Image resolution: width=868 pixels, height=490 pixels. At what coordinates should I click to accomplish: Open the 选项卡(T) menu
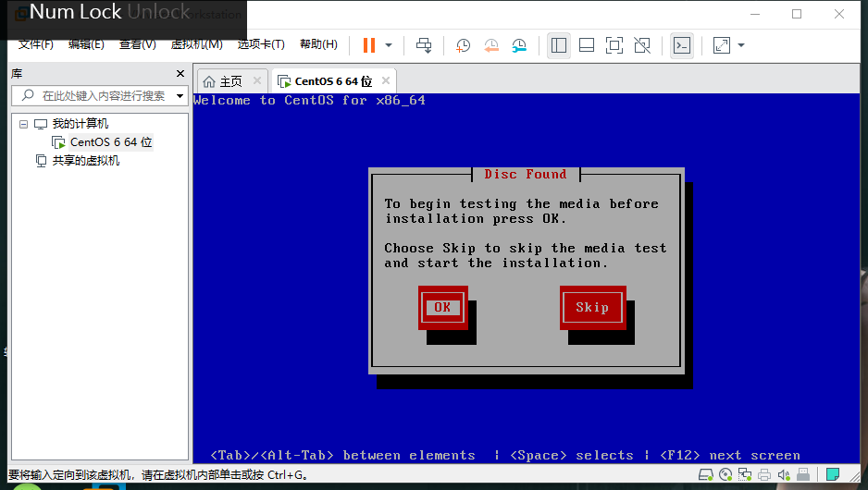261,44
